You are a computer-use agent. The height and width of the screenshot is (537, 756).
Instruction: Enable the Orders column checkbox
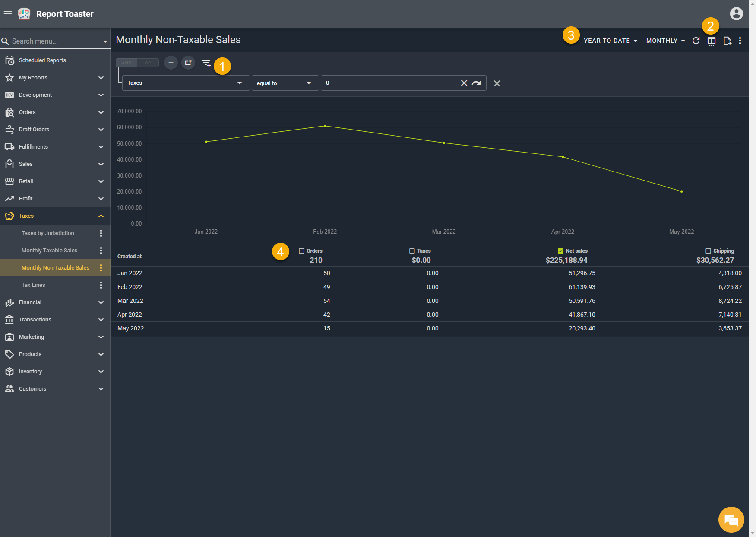tap(301, 251)
